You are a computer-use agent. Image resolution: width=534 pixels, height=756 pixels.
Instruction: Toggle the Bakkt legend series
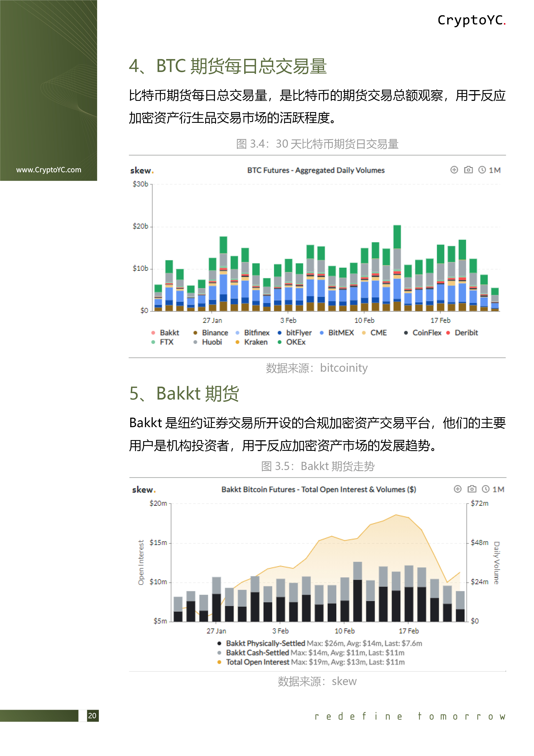pyautogui.click(x=166, y=333)
